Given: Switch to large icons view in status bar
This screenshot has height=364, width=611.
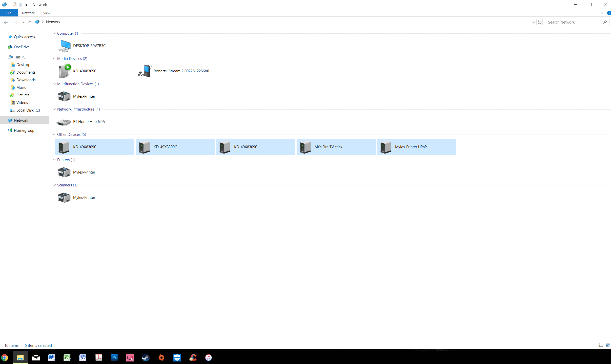Looking at the screenshot, I should [608, 345].
